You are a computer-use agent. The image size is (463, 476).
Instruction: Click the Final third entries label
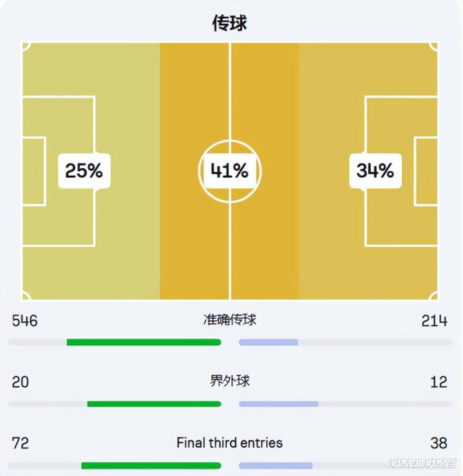tap(229, 443)
